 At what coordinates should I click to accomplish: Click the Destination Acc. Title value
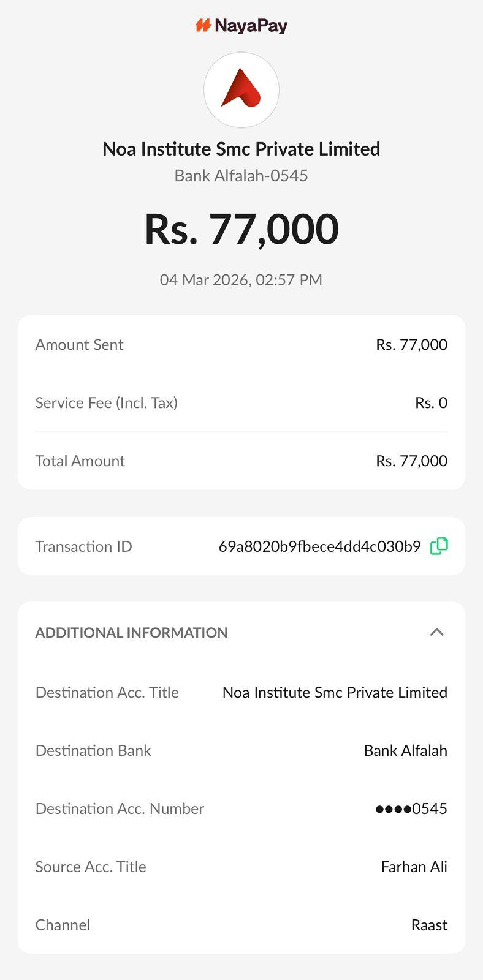(x=335, y=692)
